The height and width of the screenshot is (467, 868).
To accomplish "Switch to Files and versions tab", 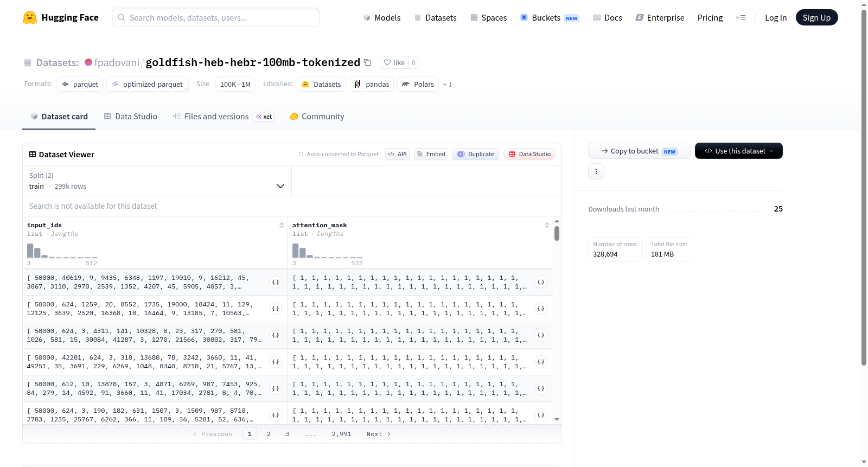I will 223,117.
